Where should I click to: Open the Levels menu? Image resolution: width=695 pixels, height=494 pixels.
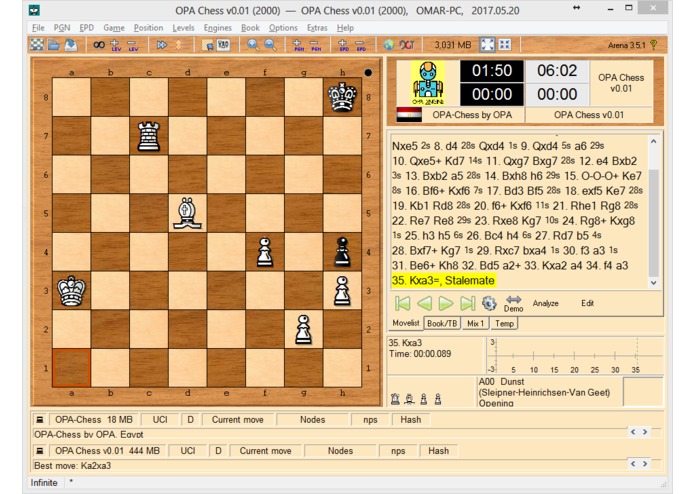[x=183, y=27]
